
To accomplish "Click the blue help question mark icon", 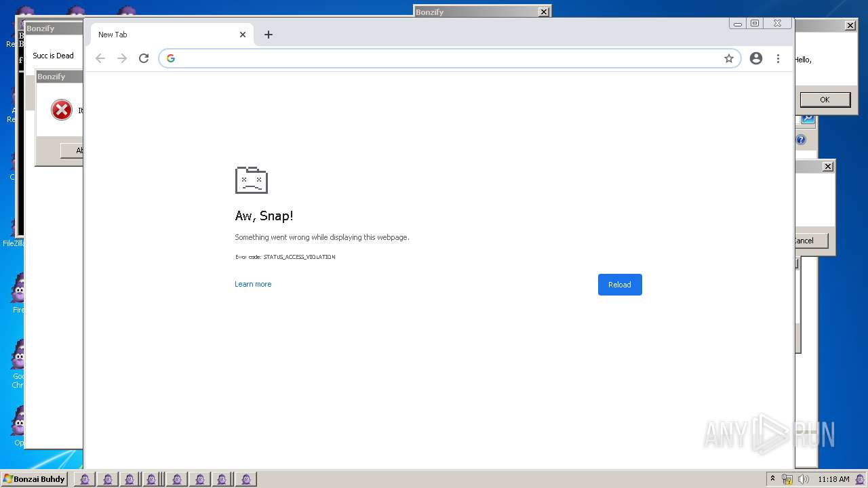I will point(801,140).
